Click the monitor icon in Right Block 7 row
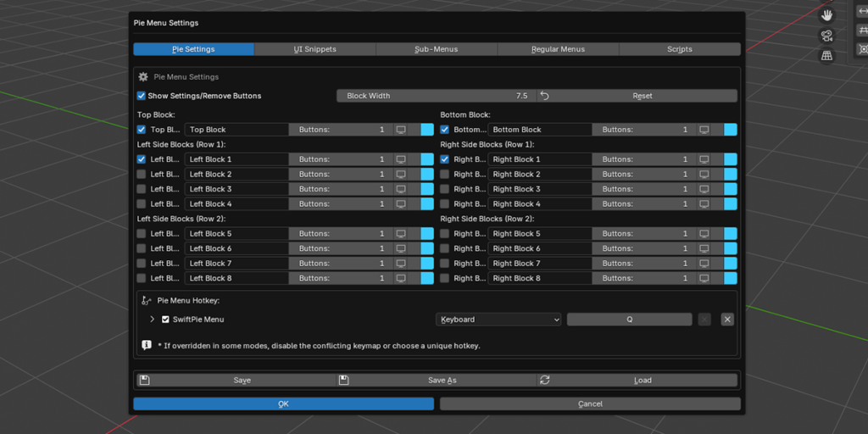The image size is (868, 434). point(704,264)
